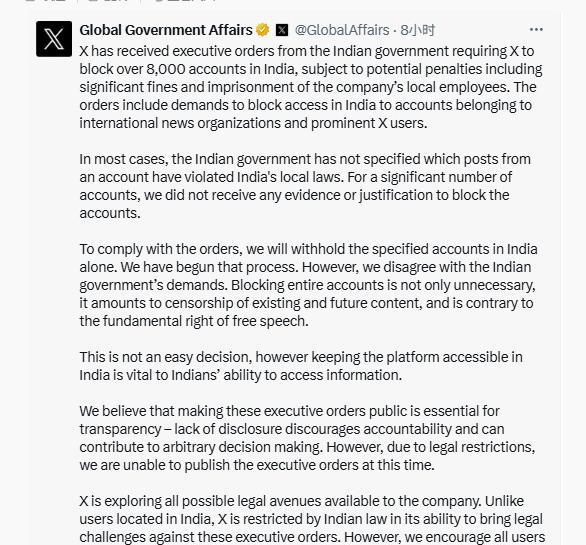
Task: Click the paragraph starting "In most cases"
Action: (x=305, y=186)
